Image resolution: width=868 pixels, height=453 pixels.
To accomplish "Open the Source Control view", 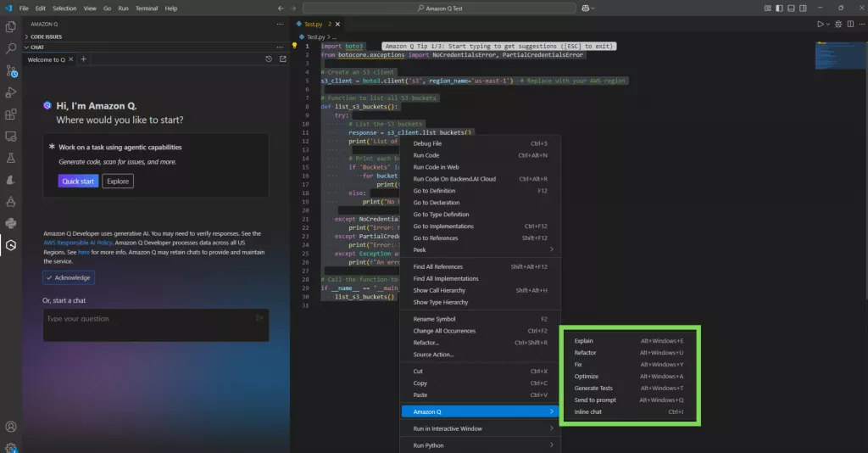I will (11, 70).
